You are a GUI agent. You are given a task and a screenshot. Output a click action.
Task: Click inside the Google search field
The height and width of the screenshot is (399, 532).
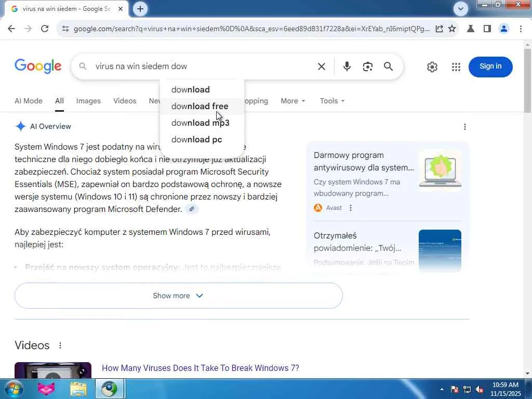[204, 66]
